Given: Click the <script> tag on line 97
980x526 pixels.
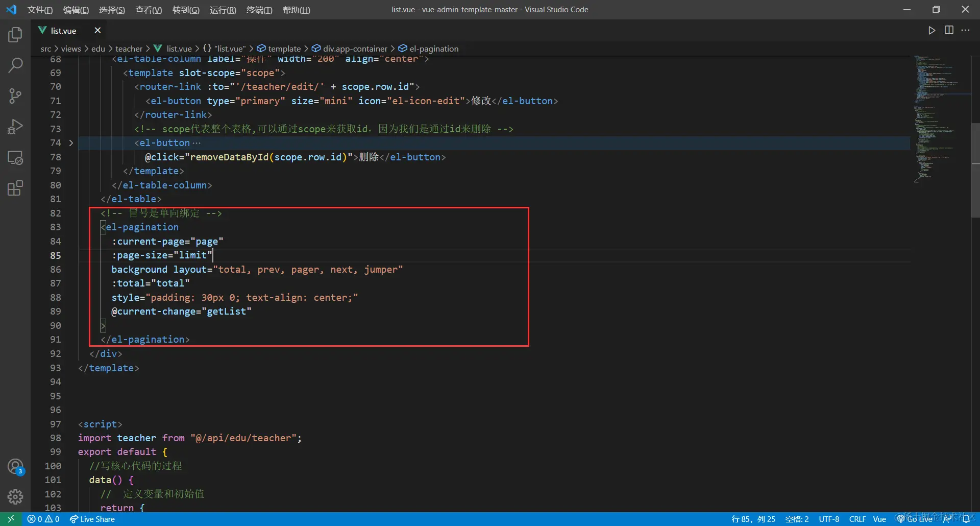Looking at the screenshot, I should point(100,424).
